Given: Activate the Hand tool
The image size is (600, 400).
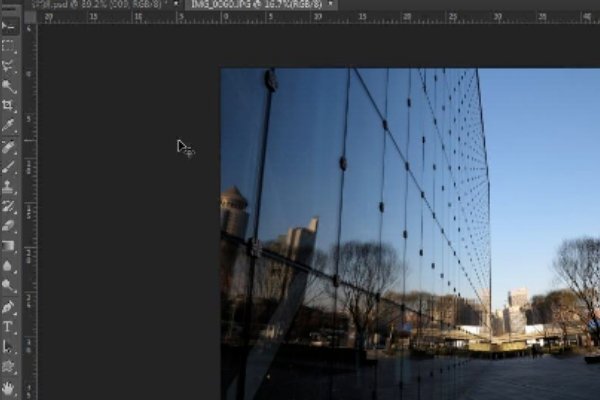Looking at the screenshot, I should [x=9, y=387].
